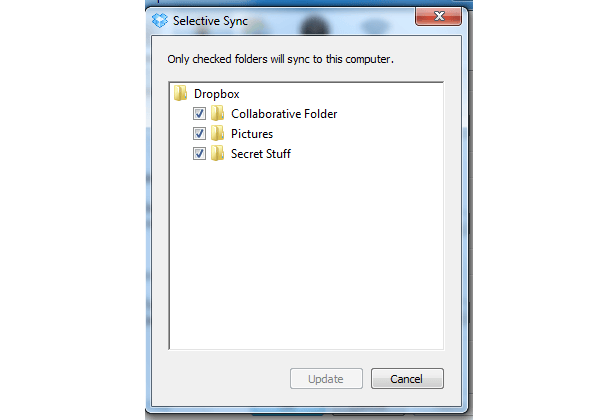608x420 pixels.
Task: Click empty space in the folder list
Action: [x=306, y=260]
